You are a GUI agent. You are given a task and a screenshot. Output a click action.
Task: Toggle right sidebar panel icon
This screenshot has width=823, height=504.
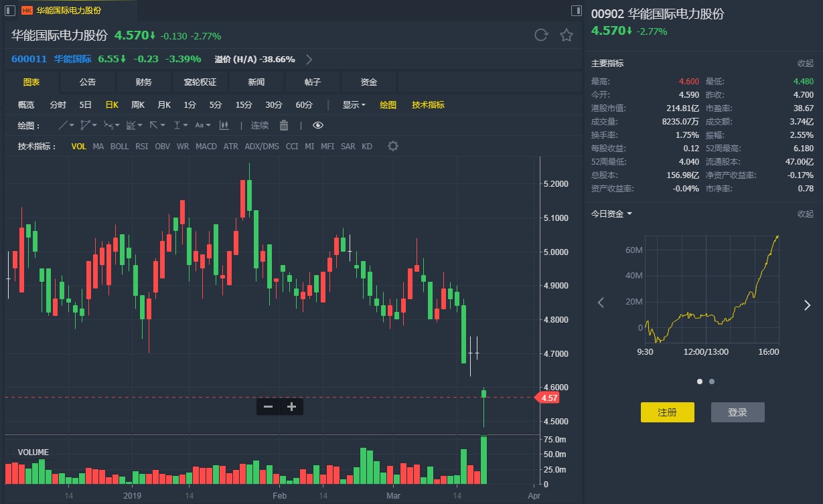(x=576, y=11)
